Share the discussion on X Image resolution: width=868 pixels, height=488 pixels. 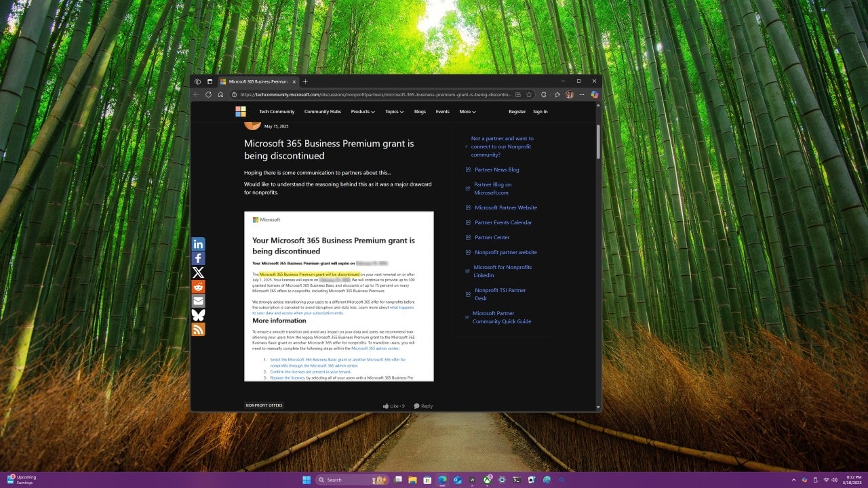click(198, 272)
